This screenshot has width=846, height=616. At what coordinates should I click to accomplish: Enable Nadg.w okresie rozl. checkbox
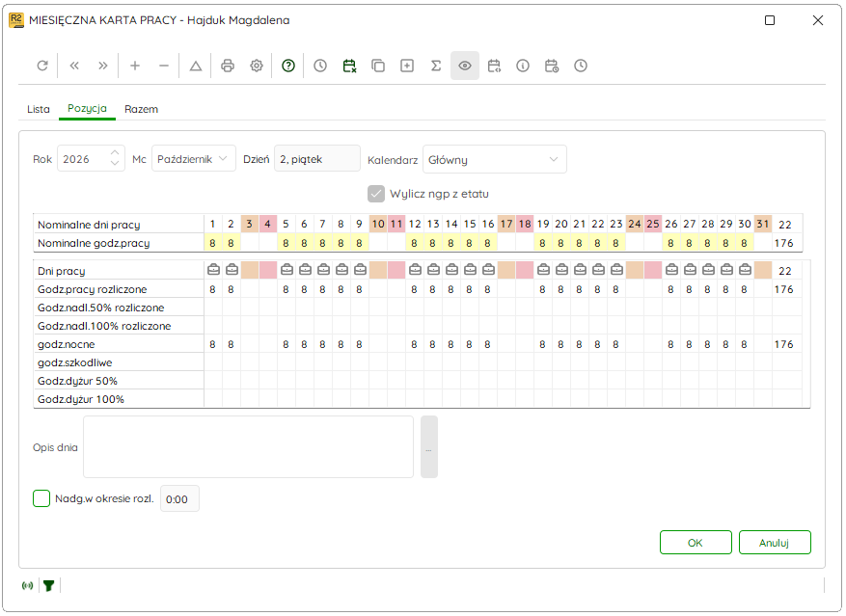tap(41, 498)
